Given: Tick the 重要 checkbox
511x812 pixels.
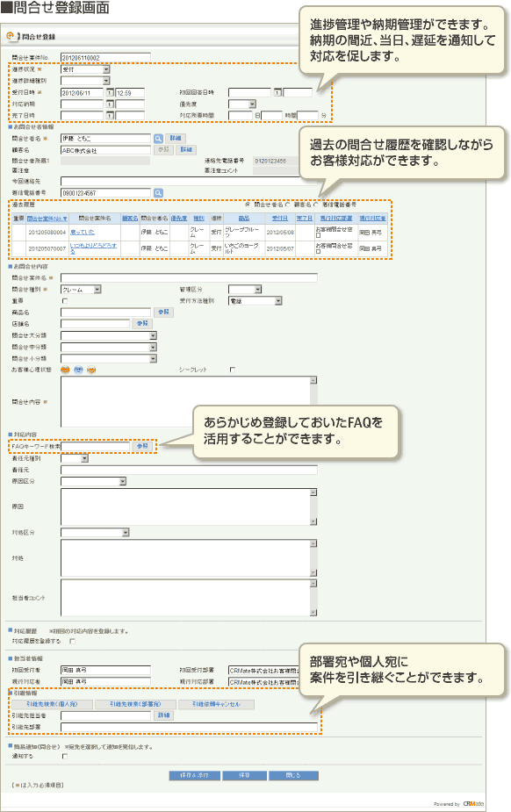Looking at the screenshot, I should click(65, 301).
